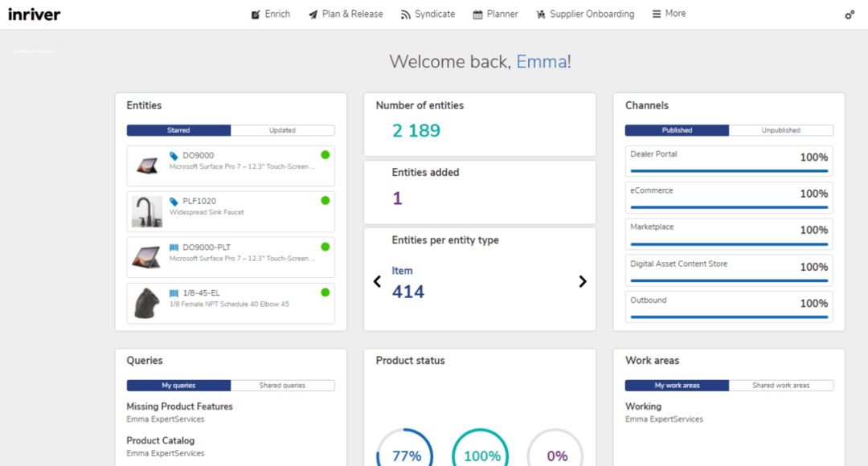Open the settings gears icon top right
868x466 pixels.
click(x=850, y=14)
